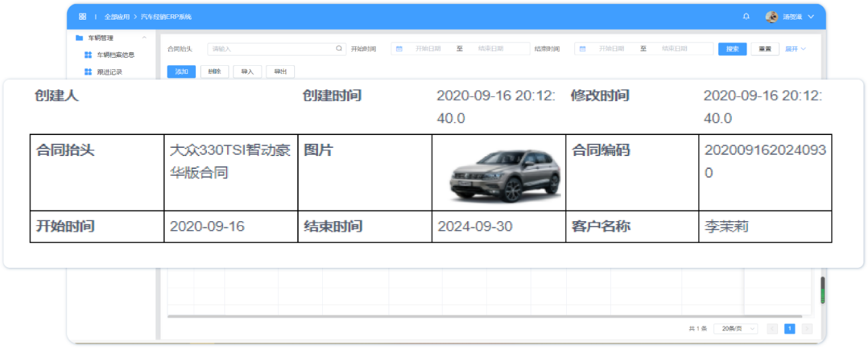Click contract code 2020091620240930
Viewport: 868px width, 348px height.
pyautogui.click(x=765, y=161)
